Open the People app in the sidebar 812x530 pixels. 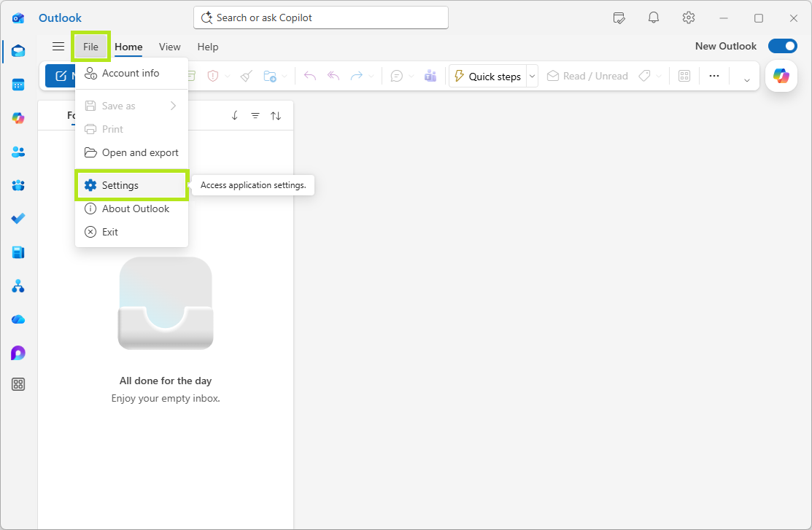click(x=18, y=152)
